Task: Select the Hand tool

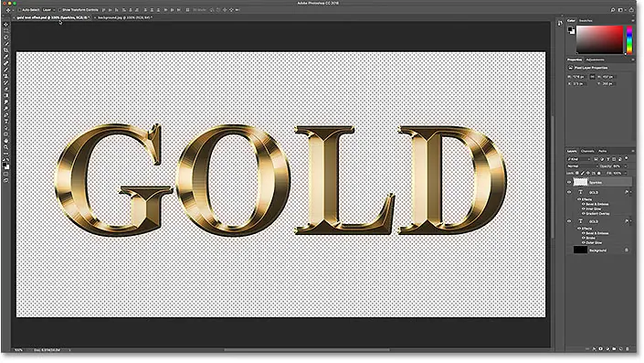Action: pyautogui.click(x=5, y=141)
